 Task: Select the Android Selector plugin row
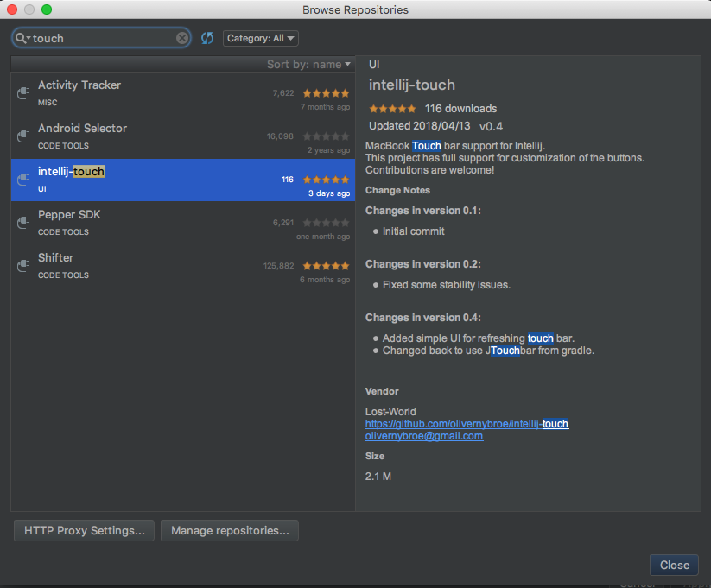(183, 137)
